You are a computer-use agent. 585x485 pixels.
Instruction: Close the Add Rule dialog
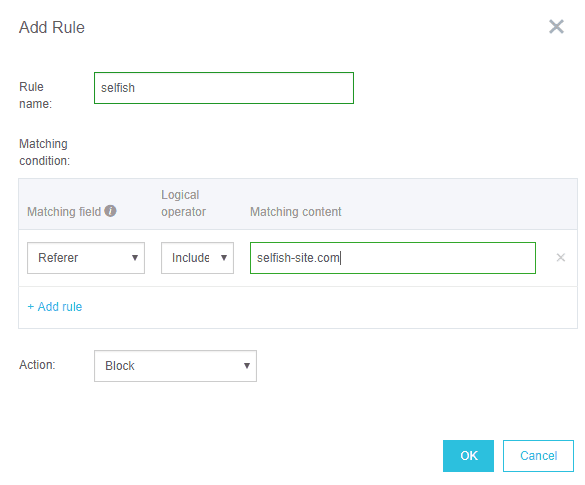[x=556, y=26]
